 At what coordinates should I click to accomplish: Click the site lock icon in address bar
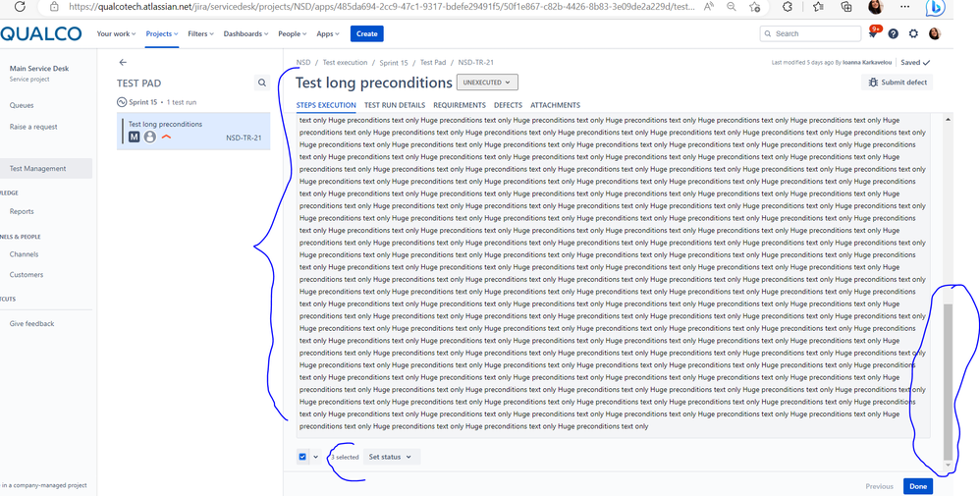click(54, 7)
